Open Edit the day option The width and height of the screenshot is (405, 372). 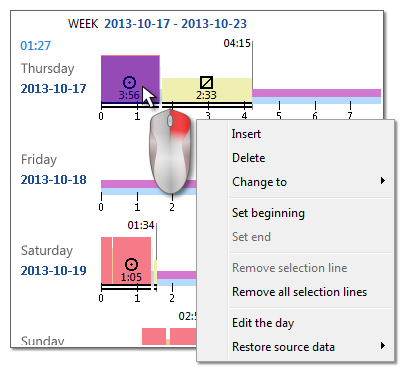(x=263, y=323)
